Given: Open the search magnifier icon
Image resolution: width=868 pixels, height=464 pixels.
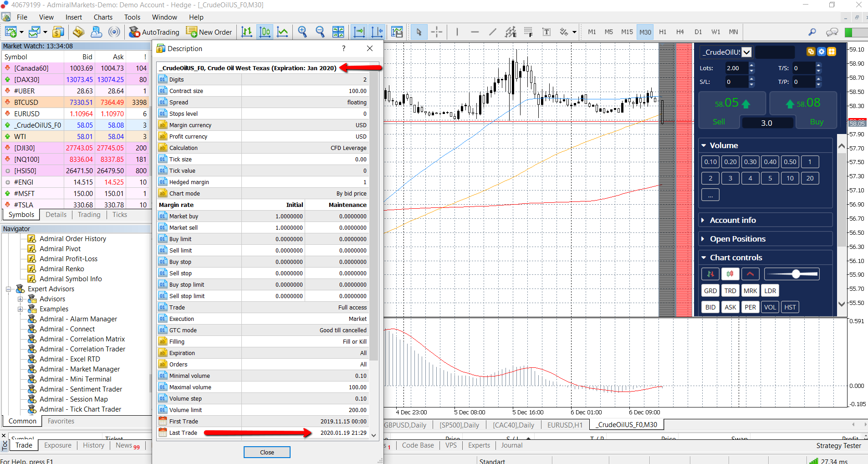Looking at the screenshot, I should pyautogui.click(x=812, y=32).
